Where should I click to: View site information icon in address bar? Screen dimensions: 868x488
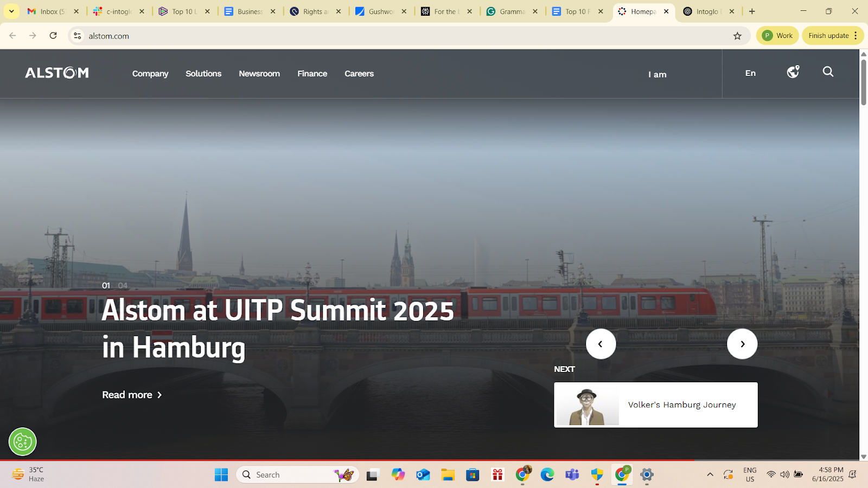tap(78, 36)
